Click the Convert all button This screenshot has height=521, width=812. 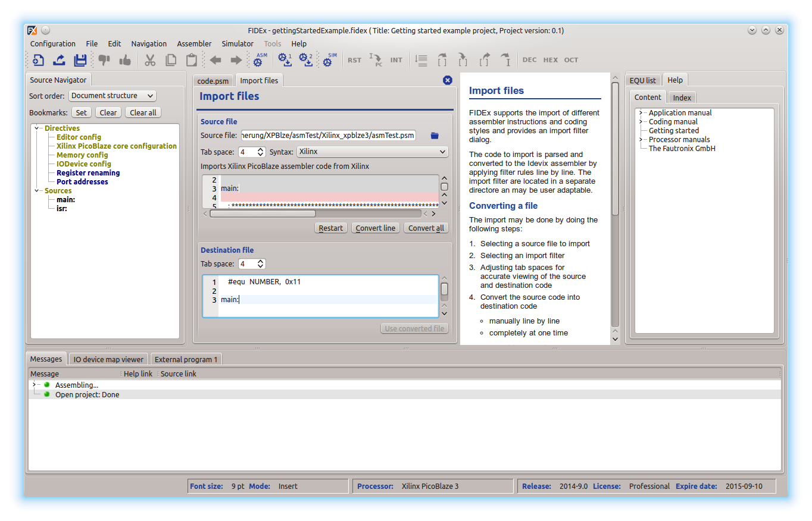click(426, 228)
